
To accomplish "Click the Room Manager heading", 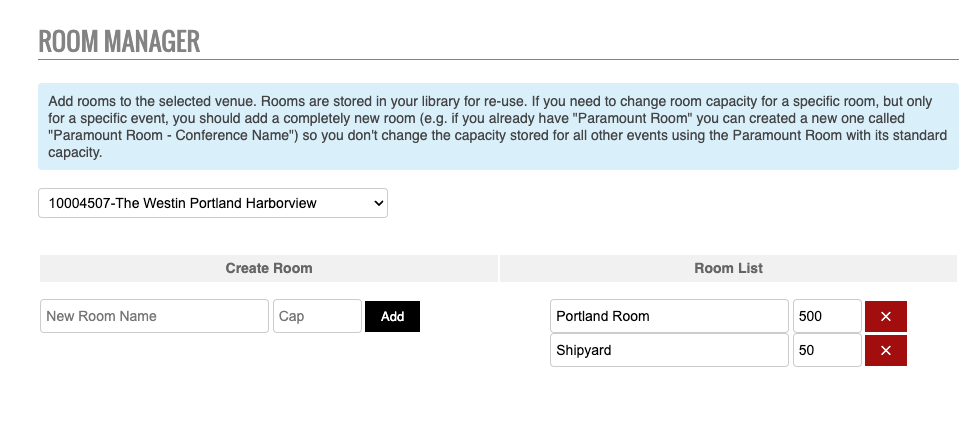I will (119, 41).
